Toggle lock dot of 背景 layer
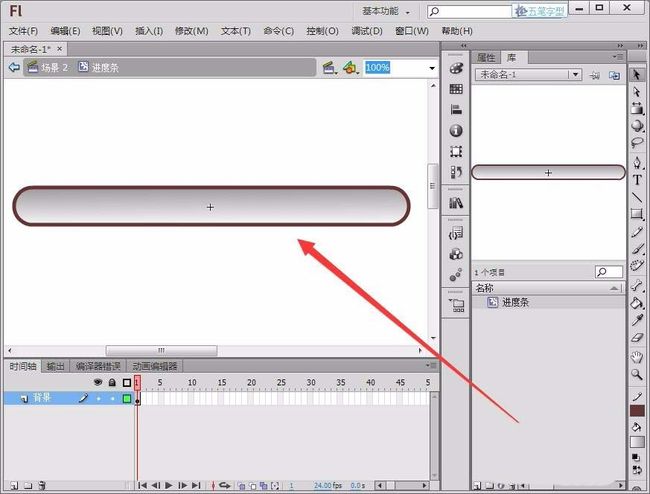 (112, 399)
